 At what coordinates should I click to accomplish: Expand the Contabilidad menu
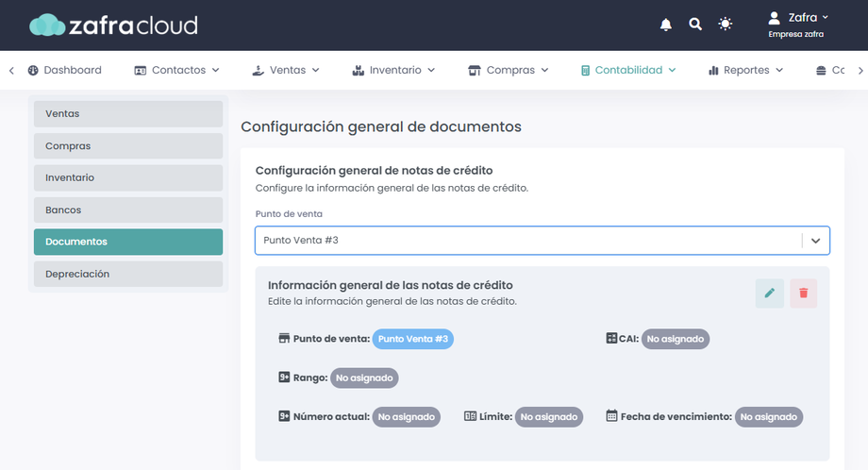point(627,70)
